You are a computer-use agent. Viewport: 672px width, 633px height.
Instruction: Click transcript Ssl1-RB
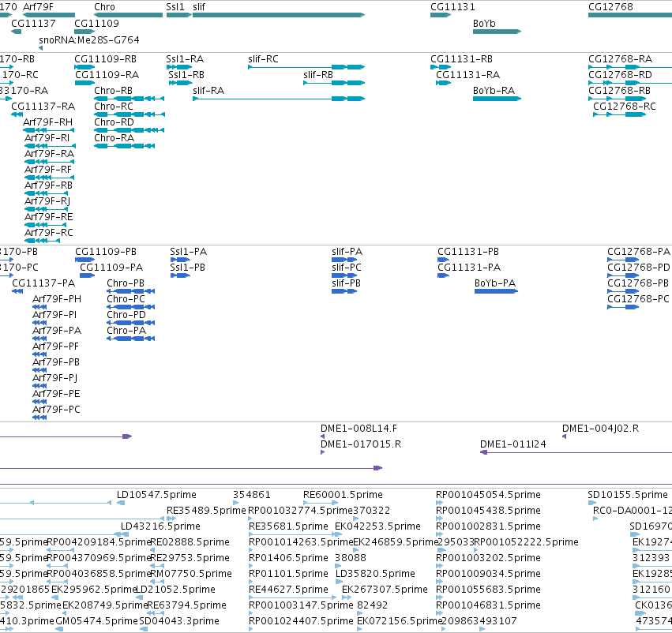click(186, 75)
